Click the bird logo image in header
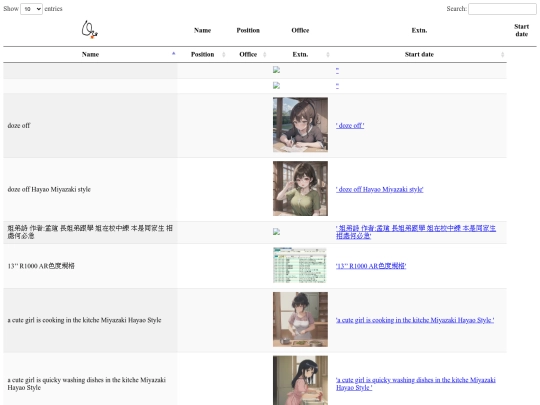Image resolution: width=540 pixels, height=405 pixels. [x=90, y=30]
